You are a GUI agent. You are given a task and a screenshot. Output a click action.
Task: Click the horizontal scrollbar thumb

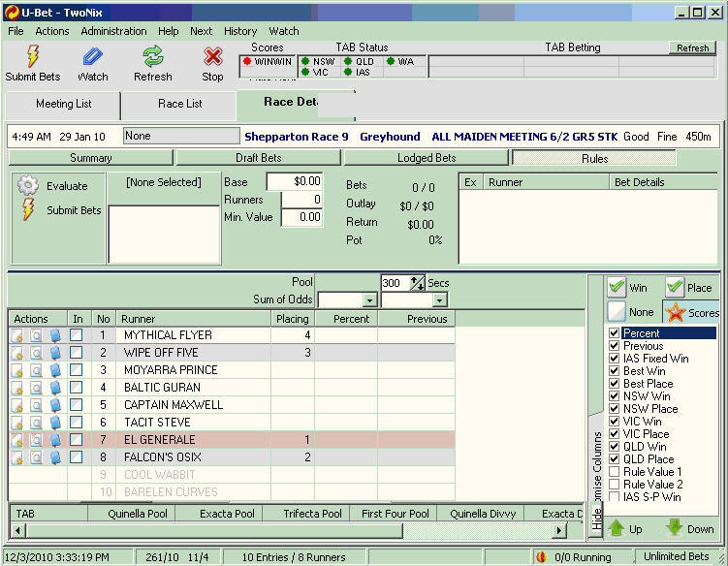point(213,530)
